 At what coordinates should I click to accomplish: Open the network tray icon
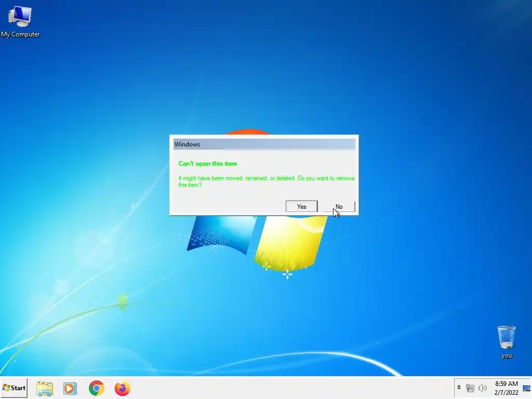click(470, 388)
